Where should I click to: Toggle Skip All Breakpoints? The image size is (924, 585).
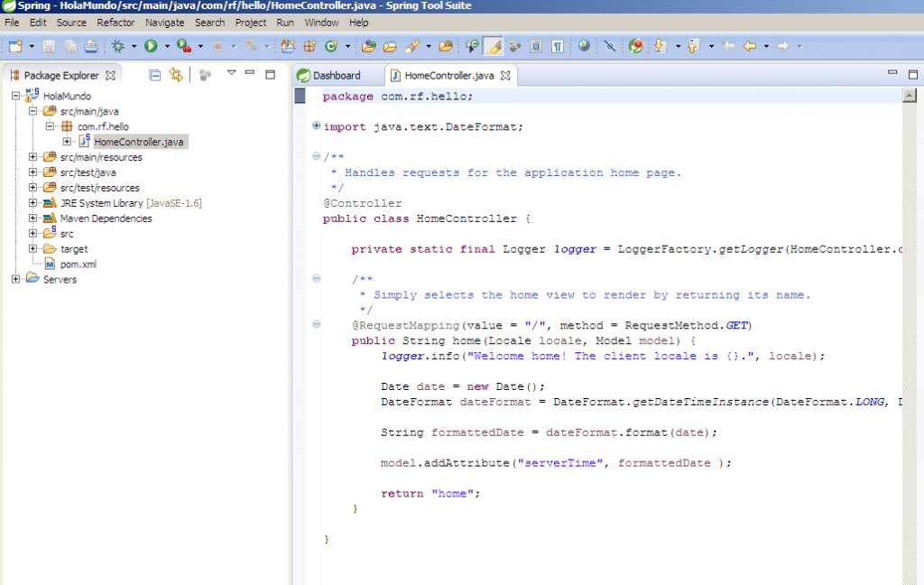(x=611, y=45)
